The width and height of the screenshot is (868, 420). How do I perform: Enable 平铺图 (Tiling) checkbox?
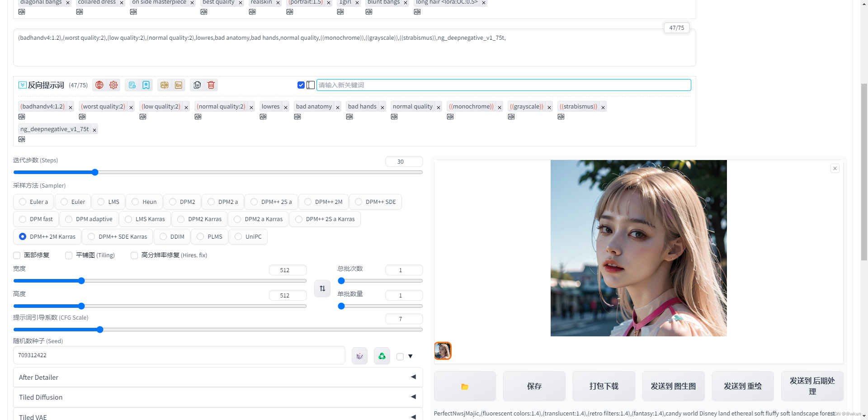click(x=69, y=255)
